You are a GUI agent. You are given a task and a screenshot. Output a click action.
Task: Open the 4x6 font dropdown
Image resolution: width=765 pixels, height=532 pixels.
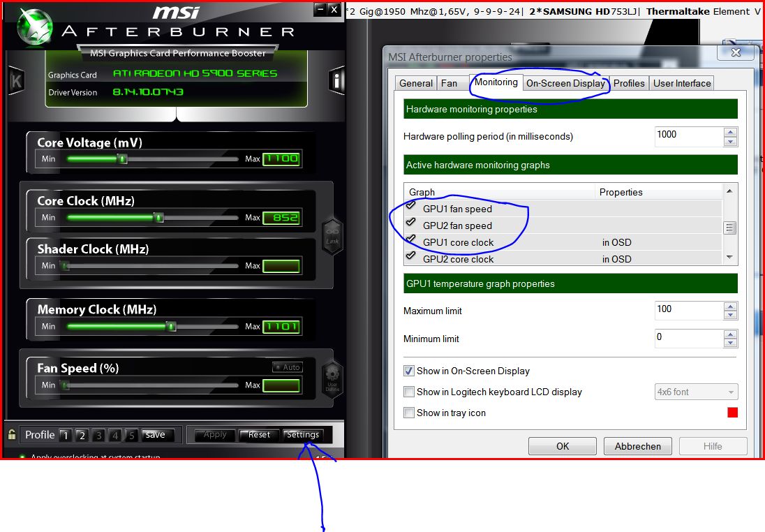tap(696, 392)
